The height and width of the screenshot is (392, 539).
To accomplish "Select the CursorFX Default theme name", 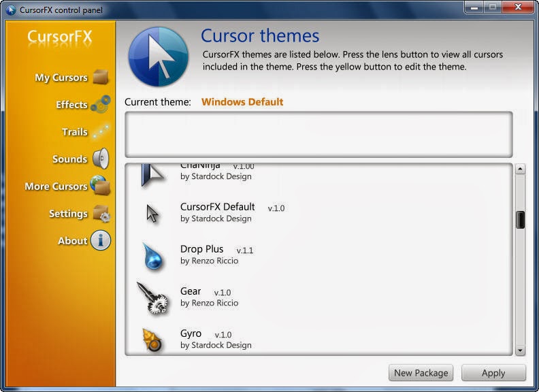I will (x=218, y=207).
